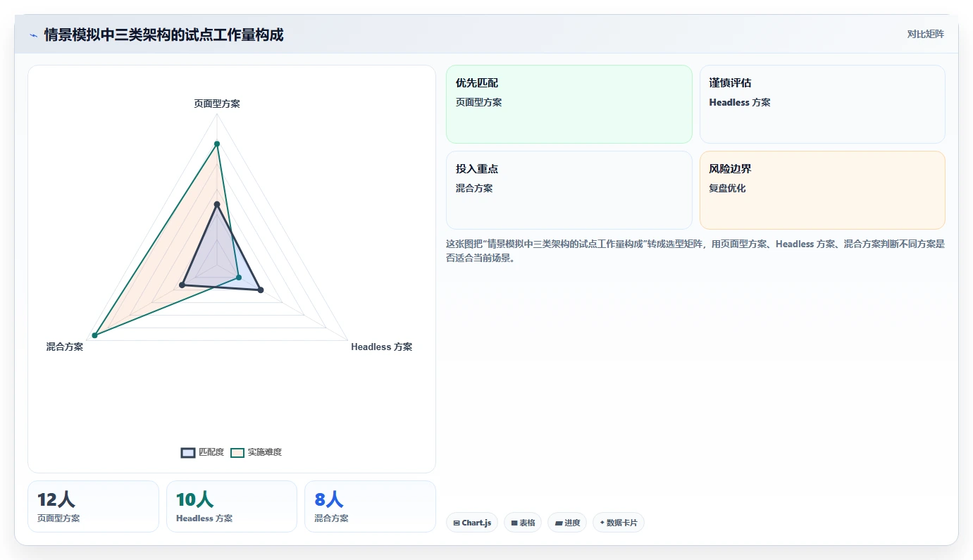Click the 实施难度 legend color box
This screenshot has height=560, width=973.
pyautogui.click(x=237, y=452)
